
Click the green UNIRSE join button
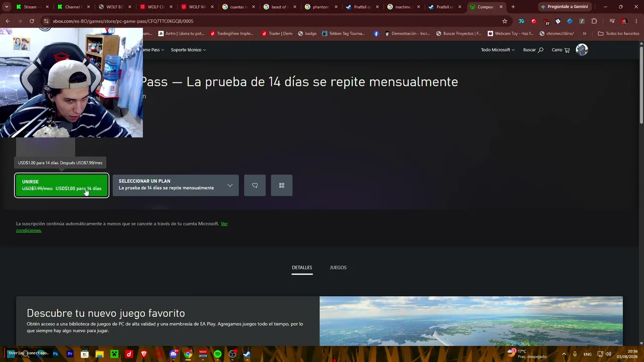61,185
